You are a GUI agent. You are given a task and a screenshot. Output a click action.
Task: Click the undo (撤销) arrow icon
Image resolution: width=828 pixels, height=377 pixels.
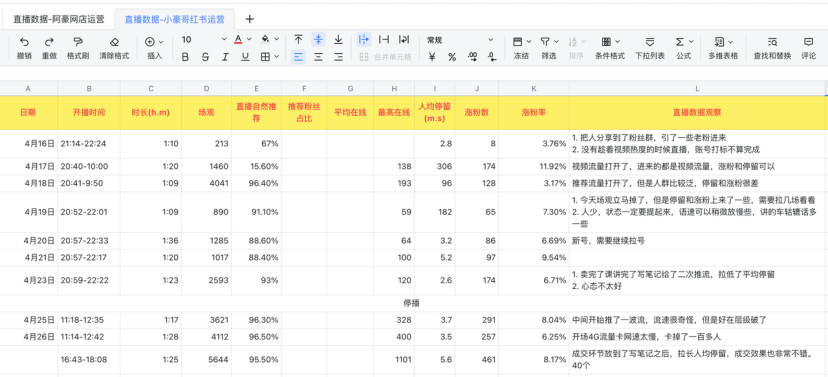[24, 41]
